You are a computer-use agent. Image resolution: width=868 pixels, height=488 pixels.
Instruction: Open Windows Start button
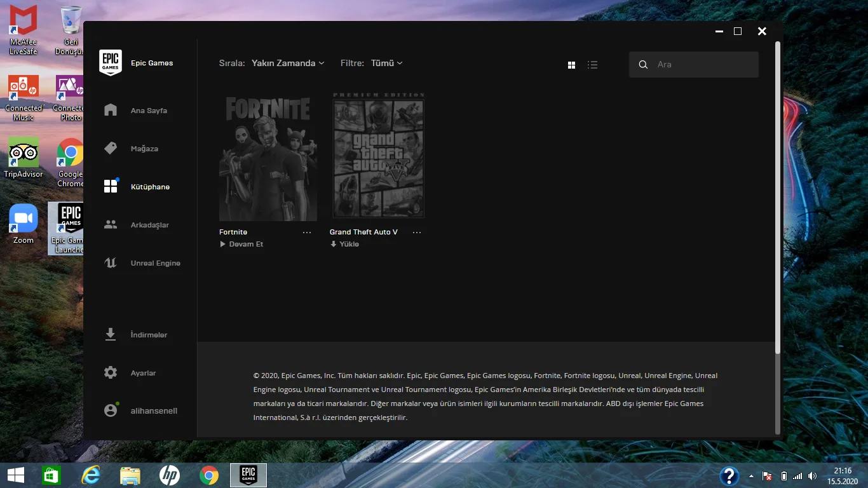pos(16,475)
